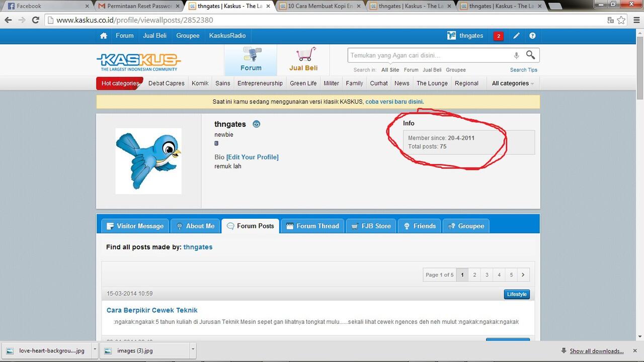Click the Lifestyle tag button
The width and height of the screenshot is (644, 362).
click(x=517, y=294)
